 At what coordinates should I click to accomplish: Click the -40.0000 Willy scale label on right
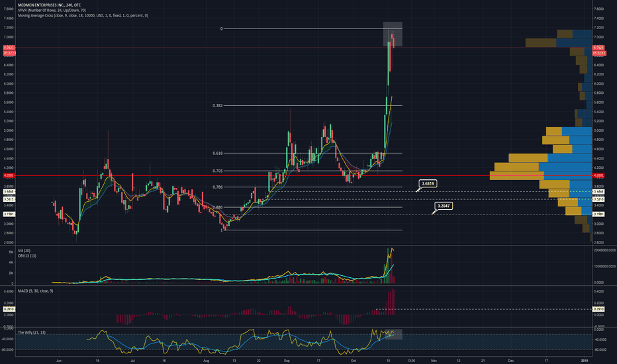click(600, 340)
